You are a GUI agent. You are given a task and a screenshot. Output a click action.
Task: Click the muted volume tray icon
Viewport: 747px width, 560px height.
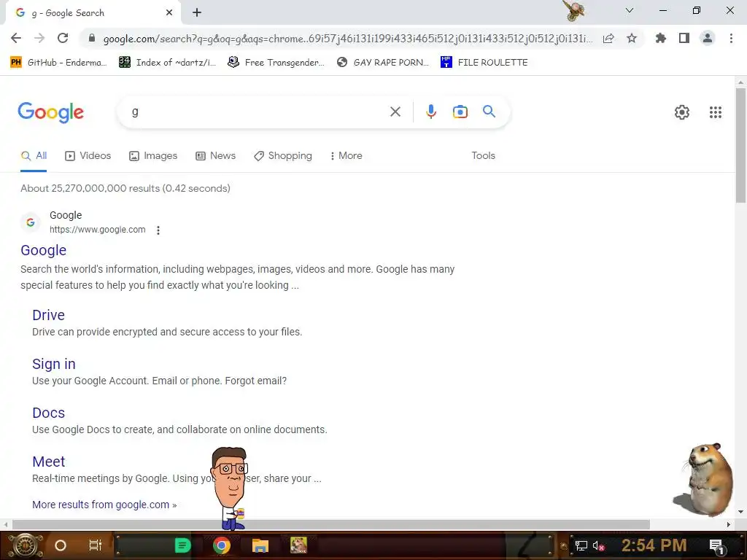pyautogui.click(x=598, y=545)
